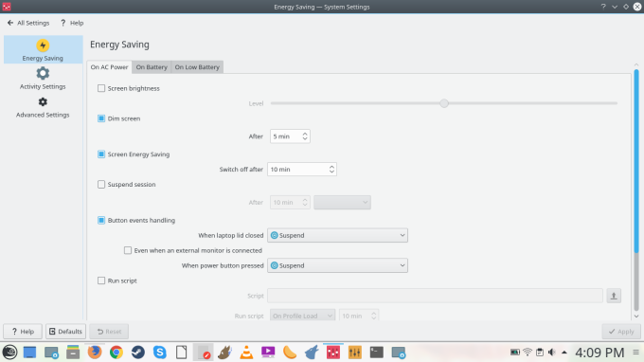
Task: Open Energy Saving in the sidebar
Action: (x=43, y=49)
